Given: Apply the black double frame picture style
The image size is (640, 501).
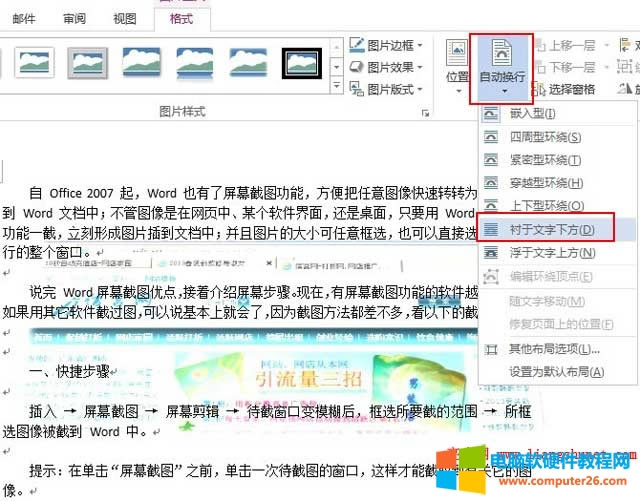Looking at the screenshot, I should (x=301, y=62).
